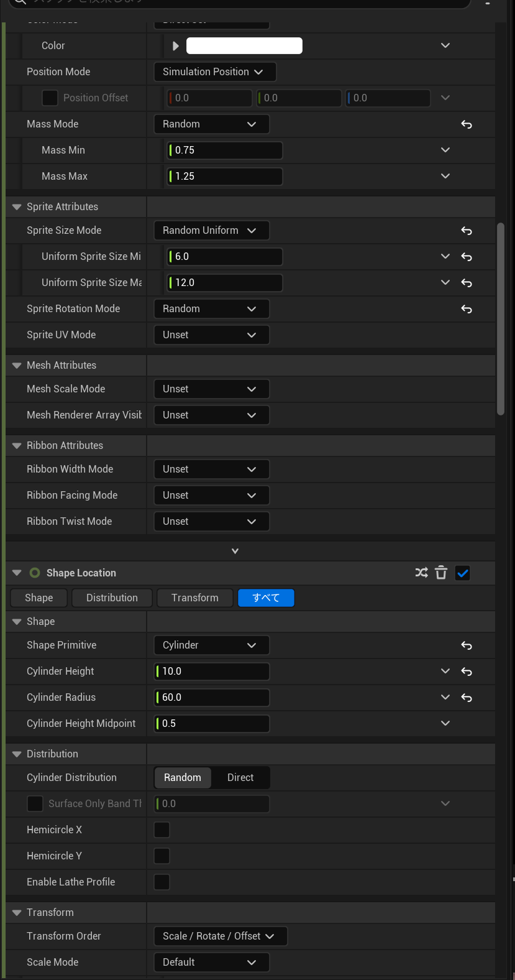Collapse the Transform section
Screen dimensions: 515x980
(17, 913)
